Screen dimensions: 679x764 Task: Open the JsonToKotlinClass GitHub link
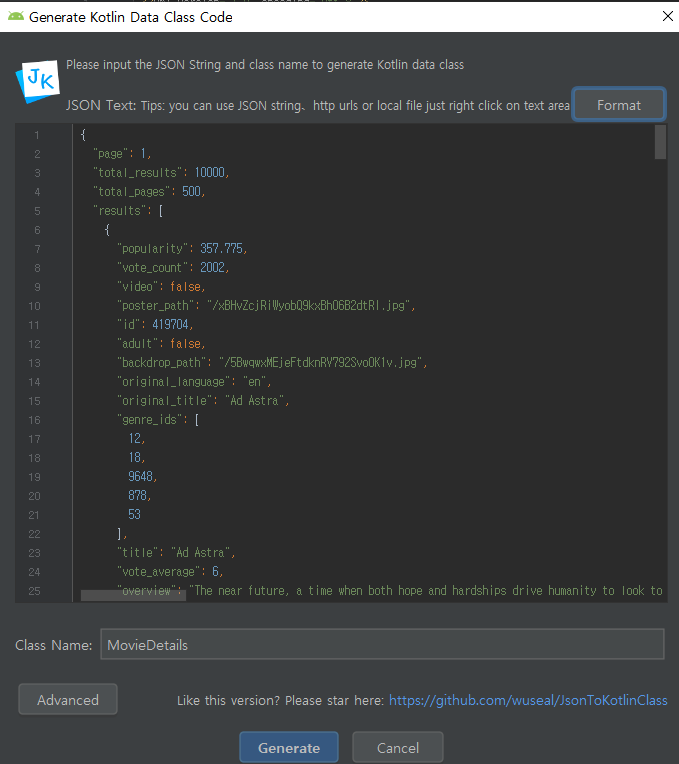point(528,700)
